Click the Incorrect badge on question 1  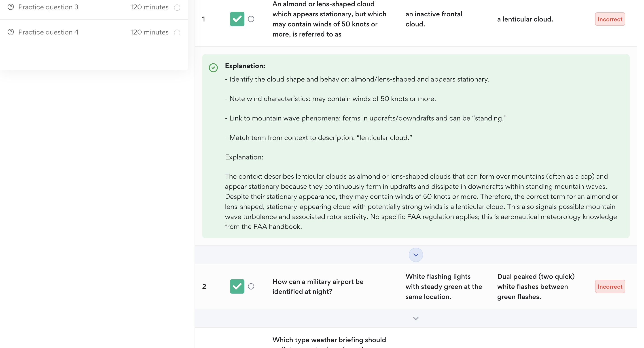tap(610, 19)
